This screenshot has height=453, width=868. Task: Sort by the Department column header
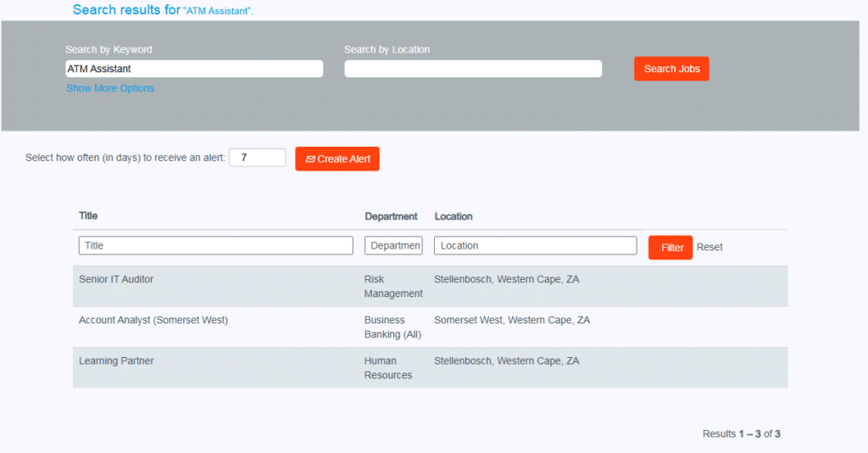pyautogui.click(x=391, y=216)
